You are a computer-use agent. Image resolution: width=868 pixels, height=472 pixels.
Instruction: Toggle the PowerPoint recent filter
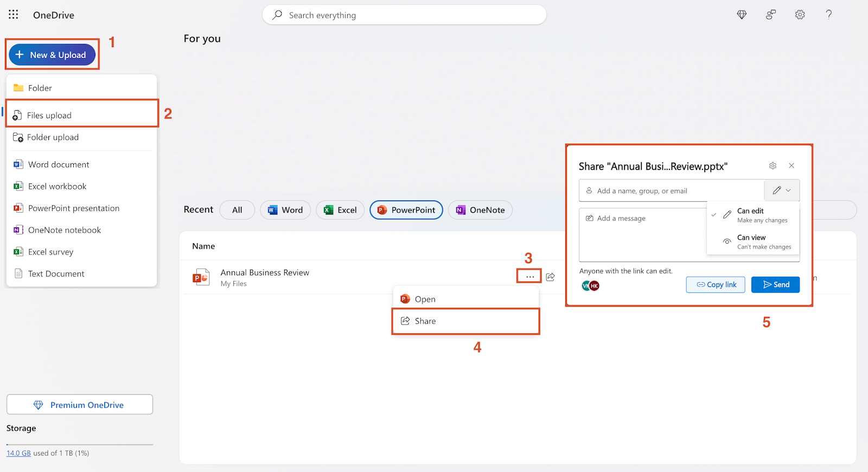tap(406, 210)
